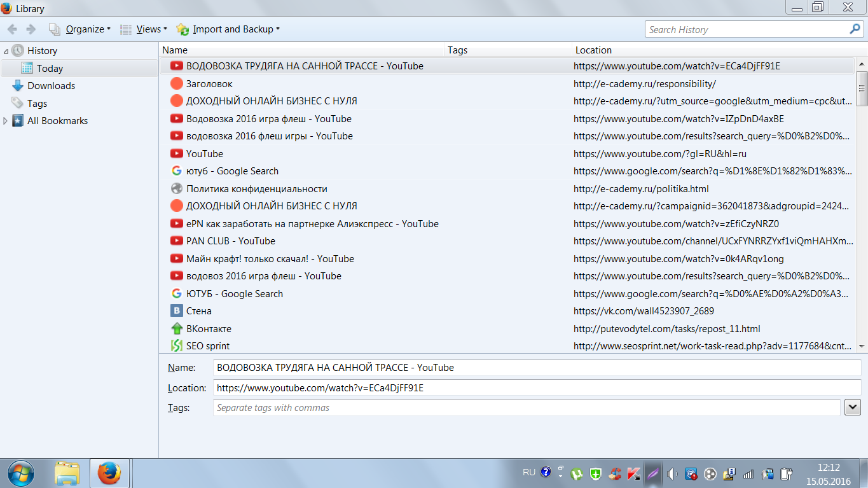Sort by the Tags column header
This screenshot has width=868, height=488.
[508, 50]
